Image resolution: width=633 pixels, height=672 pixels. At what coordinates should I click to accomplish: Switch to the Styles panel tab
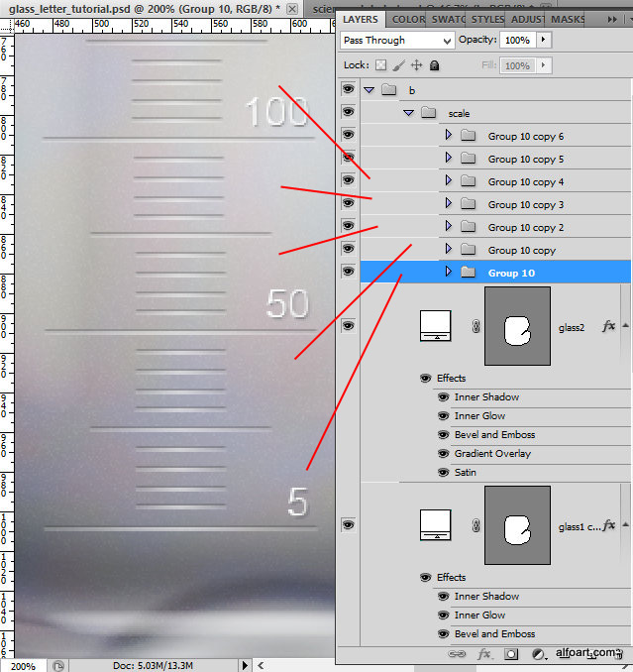(x=486, y=19)
